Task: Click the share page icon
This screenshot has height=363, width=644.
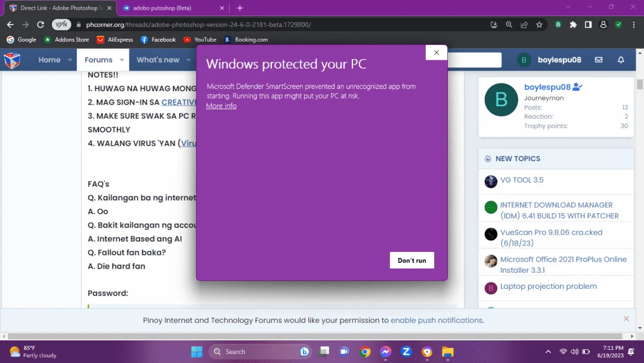Action: 524,24
